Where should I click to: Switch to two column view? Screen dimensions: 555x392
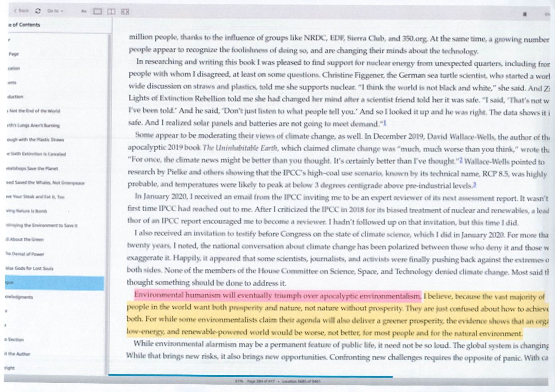(111, 12)
